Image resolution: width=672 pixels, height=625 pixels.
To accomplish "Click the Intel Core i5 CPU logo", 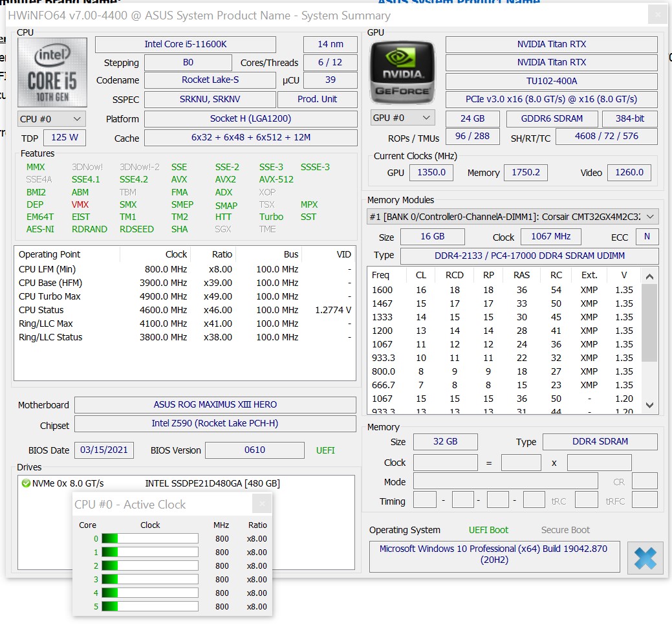I will 52,72.
